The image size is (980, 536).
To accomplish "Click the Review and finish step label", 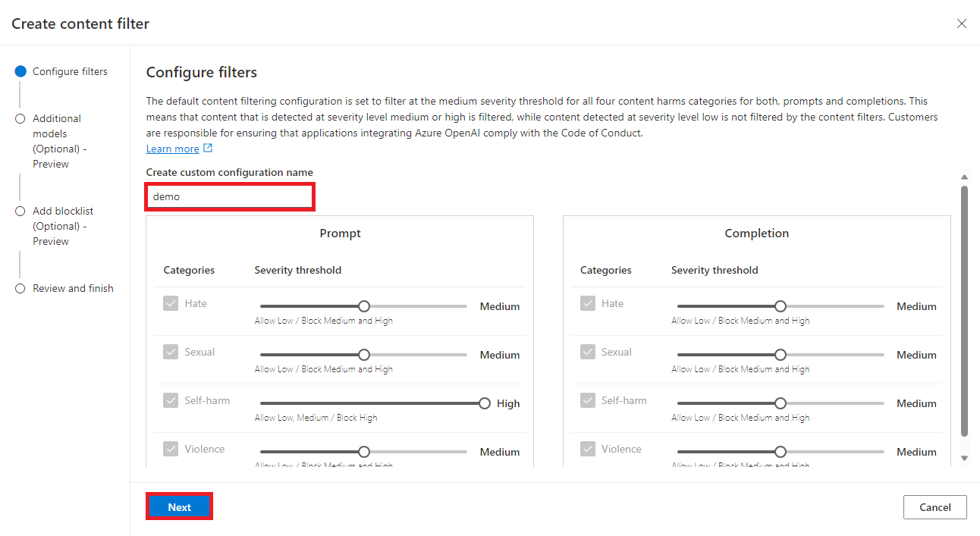I will [x=73, y=288].
